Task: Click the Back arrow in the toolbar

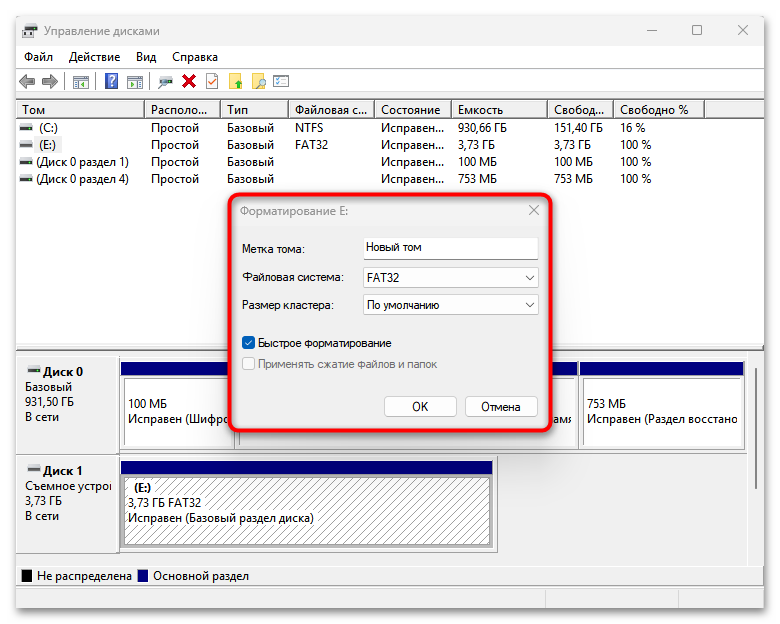Action: pyautogui.click(x=27, y=81)
